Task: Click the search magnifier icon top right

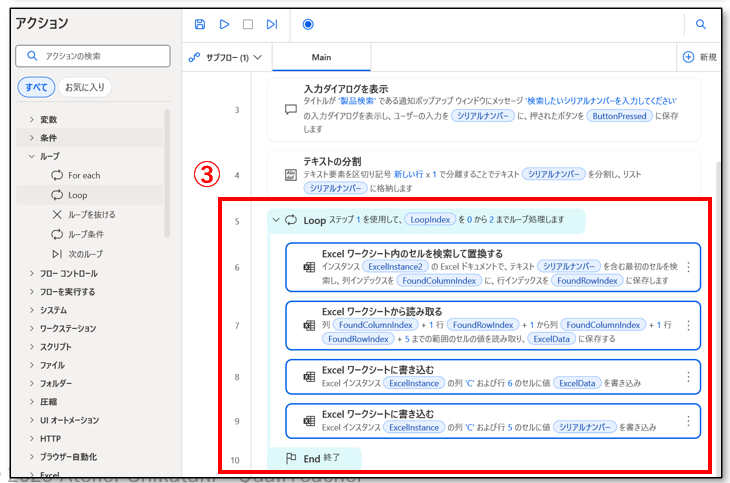Action: pyautogui.click(x=701, y=24)
